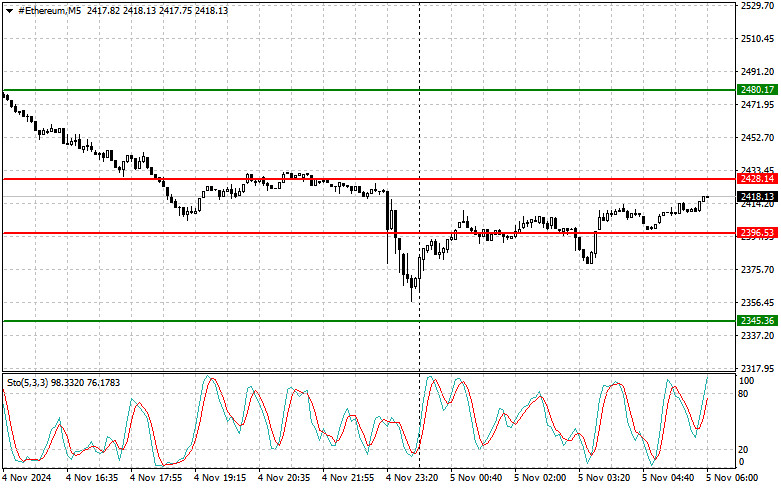Click the 2452.70 price scale value
Image resolution: width=781 pixels, height=489 pixels.
757,137
